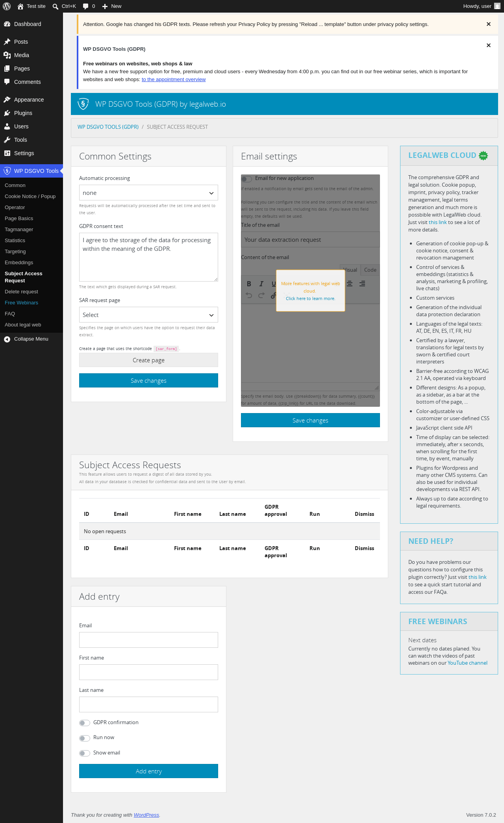Viewport: 504px width, 823px height.
Task: Open the WordPress logo menu
Action: click(x=6, y=6)
